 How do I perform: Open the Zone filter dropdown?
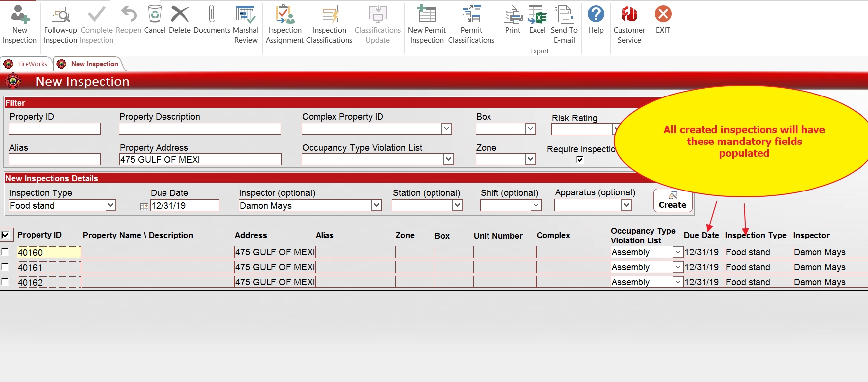pos(531,159)
